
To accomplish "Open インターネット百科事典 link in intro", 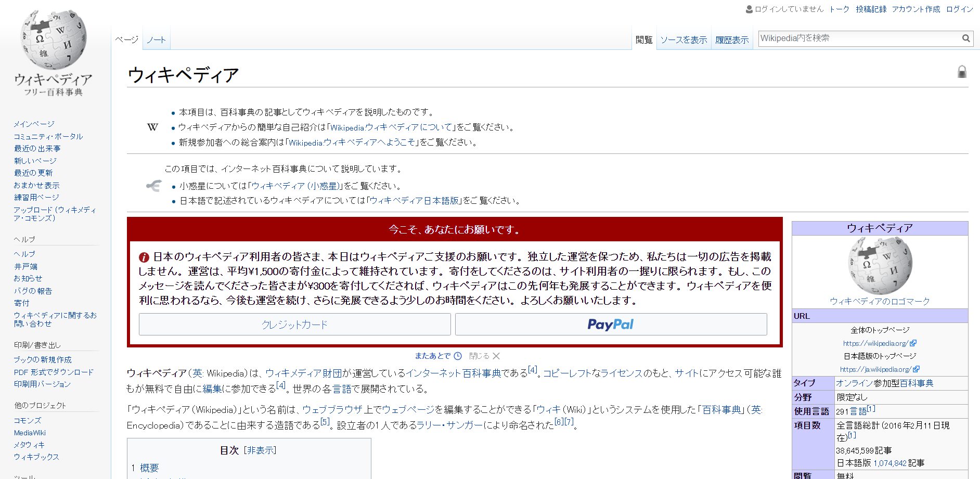I will coord(454,373).
